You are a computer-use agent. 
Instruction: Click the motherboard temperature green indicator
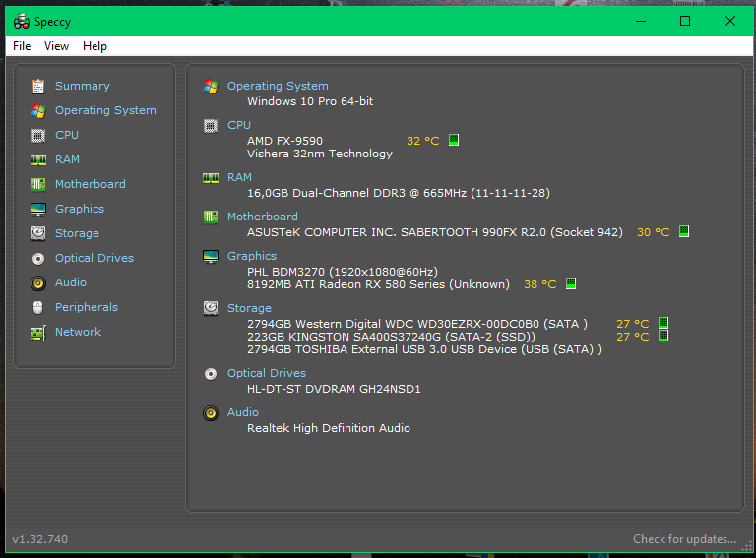pyautogui.click(x=684, y=232)
